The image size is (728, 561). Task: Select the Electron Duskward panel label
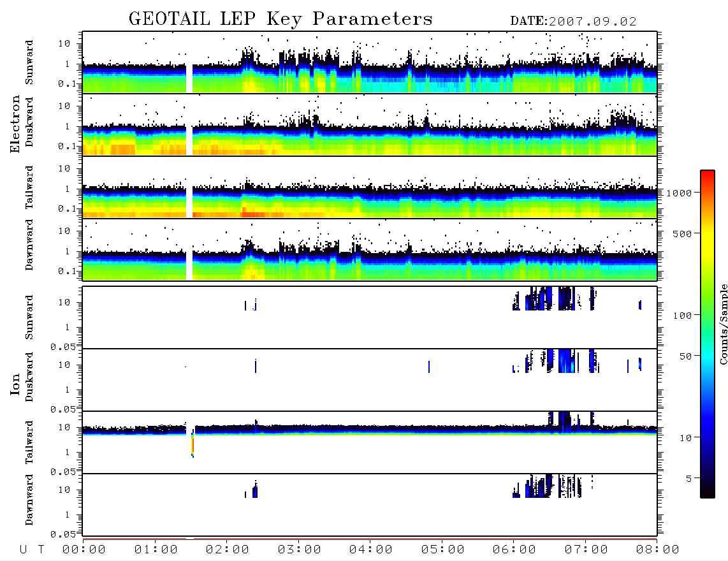coord(29,122)
